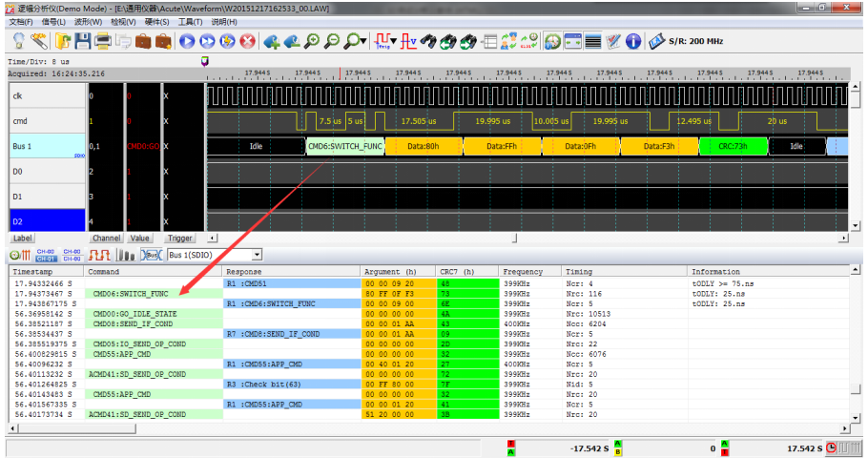Find next with binoculars right-arrow icon

[x=468, y=41]
